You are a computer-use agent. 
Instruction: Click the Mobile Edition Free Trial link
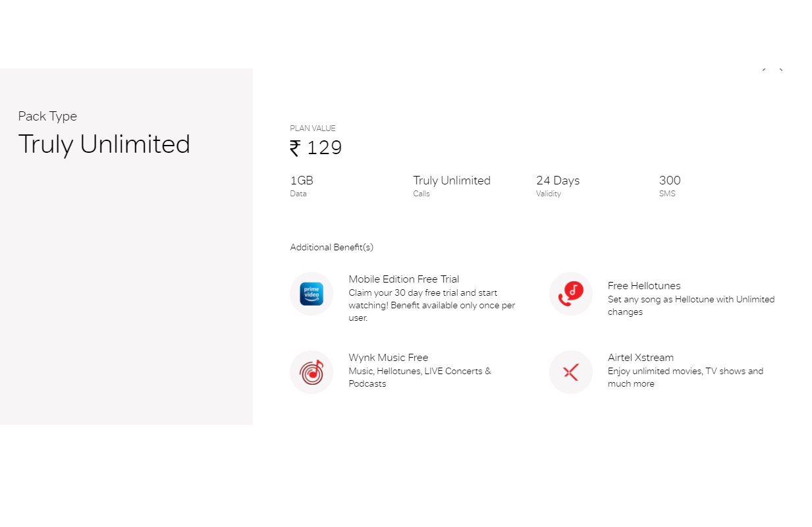click(404, 279)
